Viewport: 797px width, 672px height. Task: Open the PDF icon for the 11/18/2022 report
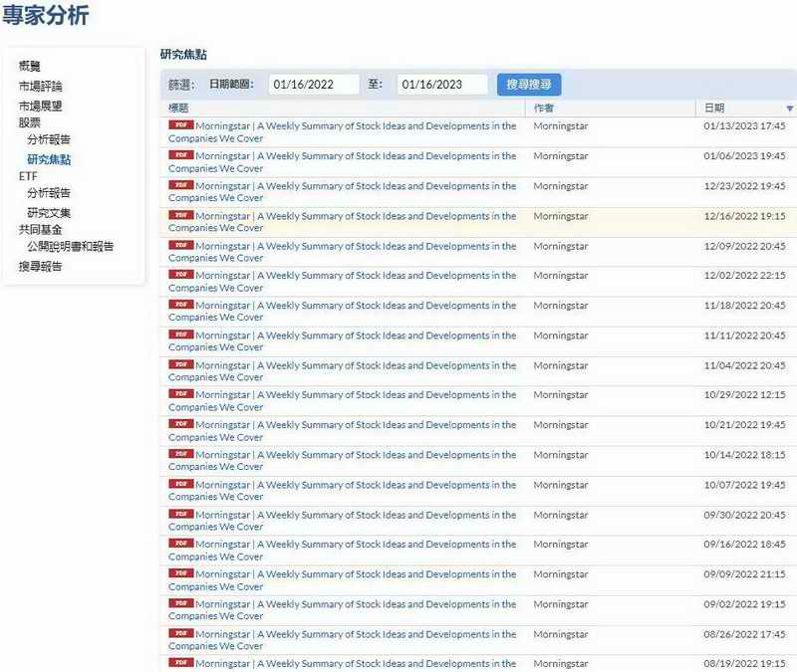click(x=181, y=305)
